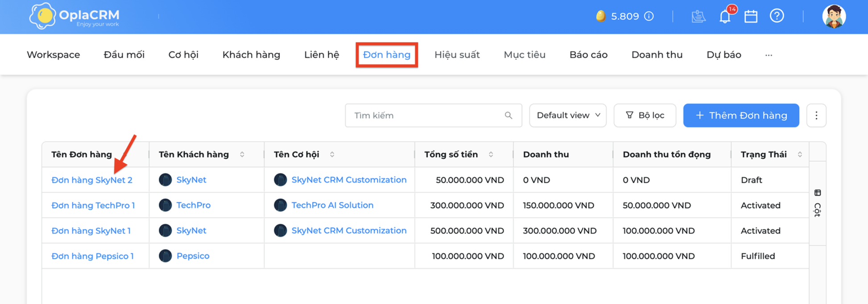The image size is (868, 304).
Task: Open the help question mark icon
Action: (x=777, y=16)
